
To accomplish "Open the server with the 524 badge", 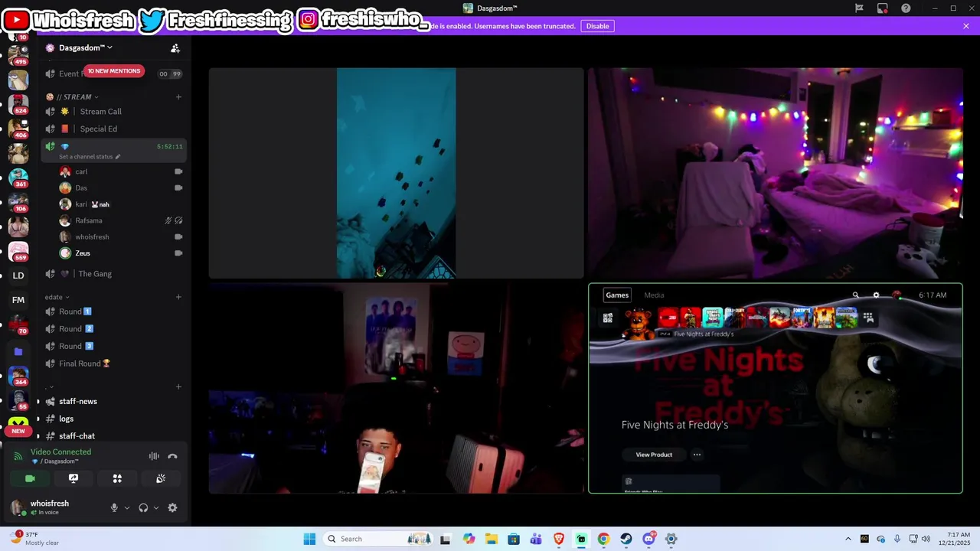I will [18, 103].
